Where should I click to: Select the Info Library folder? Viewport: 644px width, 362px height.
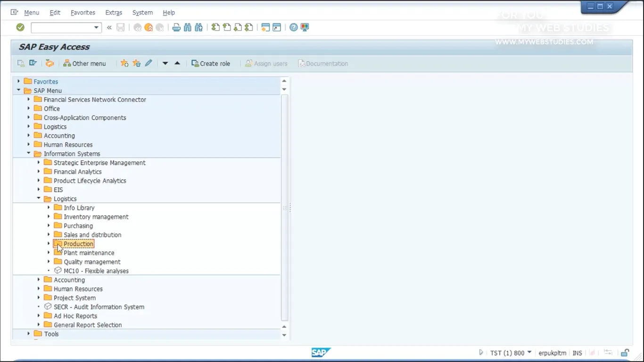point(79,208)
